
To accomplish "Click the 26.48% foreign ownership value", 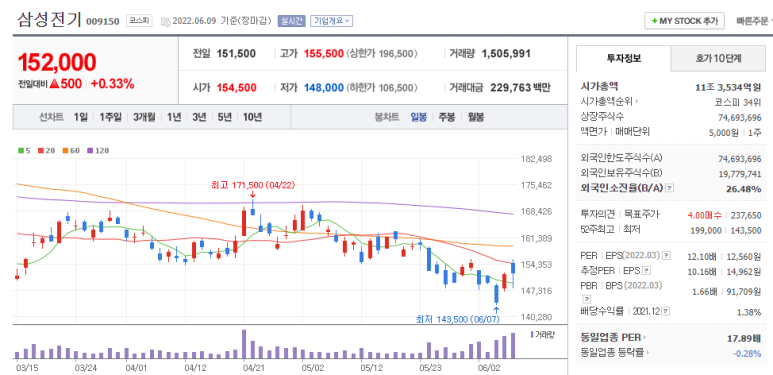I will click(x=744, y=189).
